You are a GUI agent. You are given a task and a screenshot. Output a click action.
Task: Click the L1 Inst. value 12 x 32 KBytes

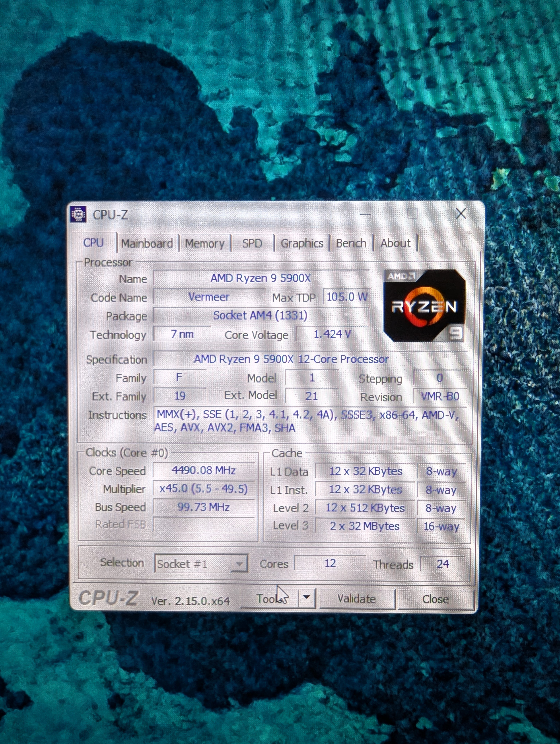click(365, 489)
